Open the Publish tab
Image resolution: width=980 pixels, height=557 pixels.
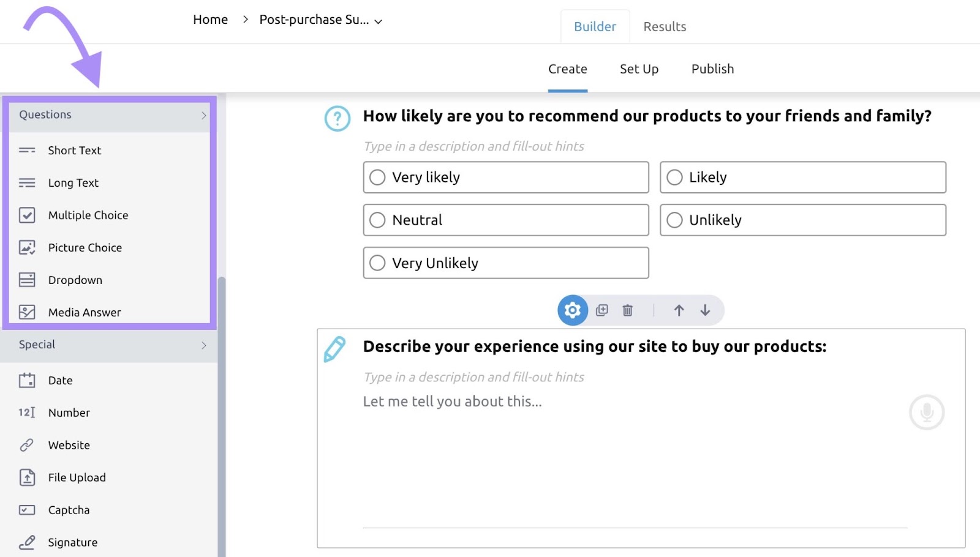click(712, 69)
